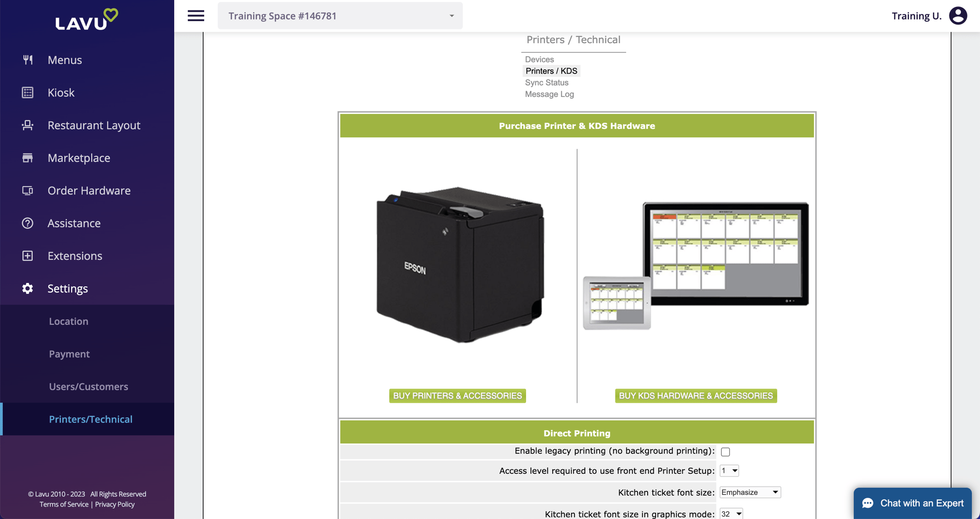Click the Restaurant Layout seat icon
Viewport: 980px width, 519px height.
pyautogui.click(x=28, y=125)
